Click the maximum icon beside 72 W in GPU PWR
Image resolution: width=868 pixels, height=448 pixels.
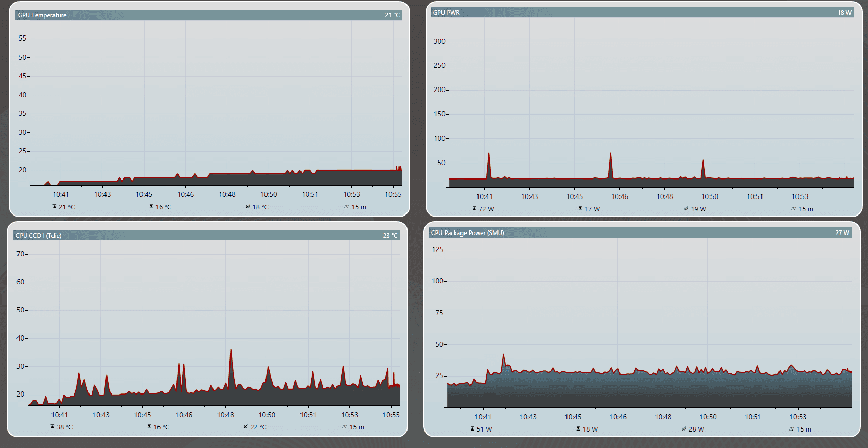pyautogui.click(x=474, y=209)
